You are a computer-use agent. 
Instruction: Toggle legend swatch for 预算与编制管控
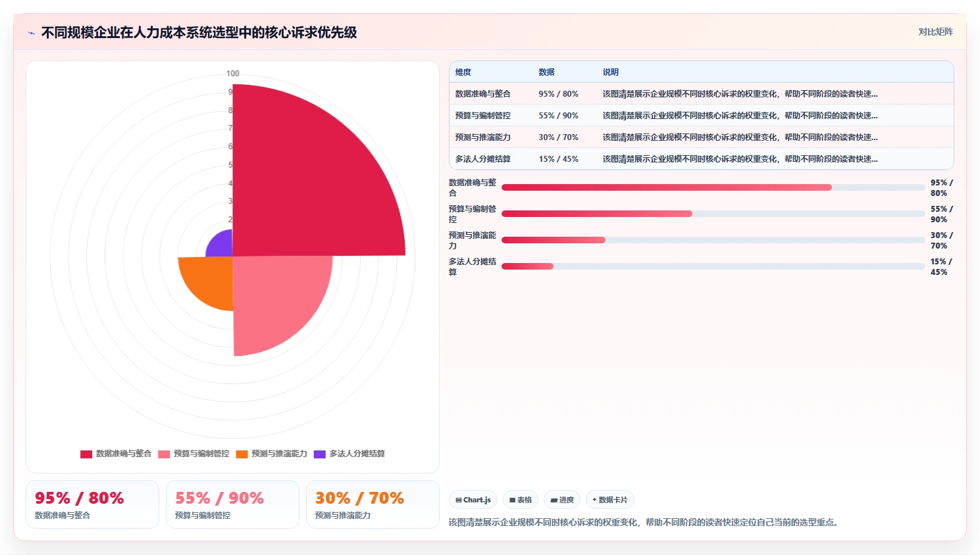pos(164,454)
